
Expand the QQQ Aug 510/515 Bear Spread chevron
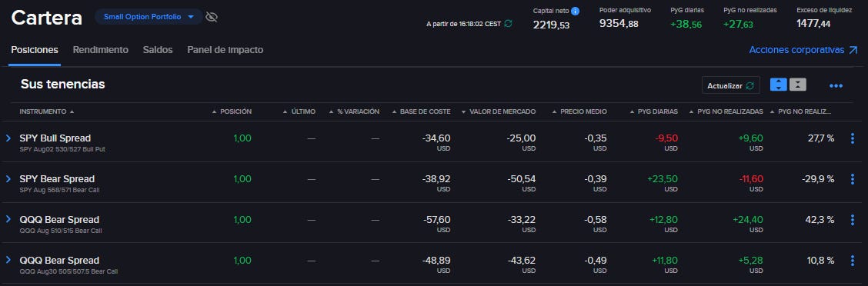[8, 219]
